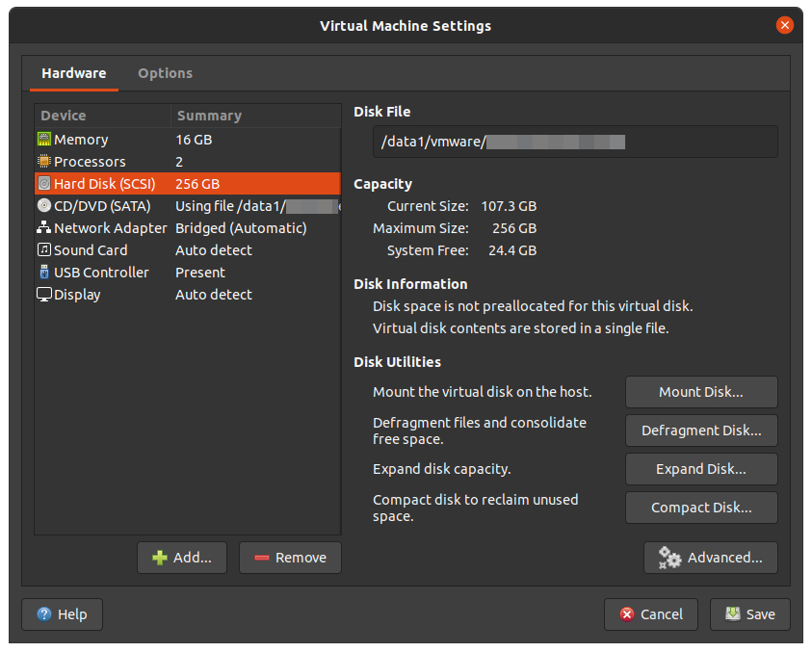Click Mount Disk button
Image resolution: width=812 pixels, height=652 pixels.
[701, 392]
